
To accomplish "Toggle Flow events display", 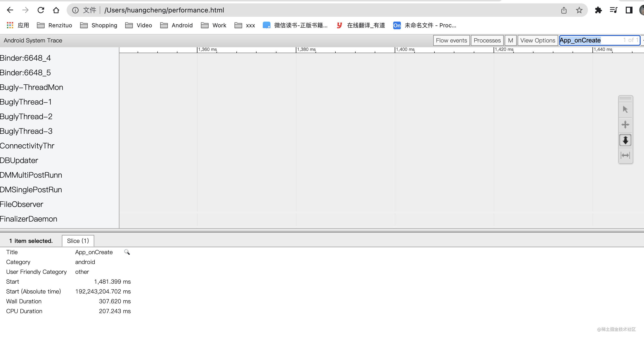I will coord(451,41).
